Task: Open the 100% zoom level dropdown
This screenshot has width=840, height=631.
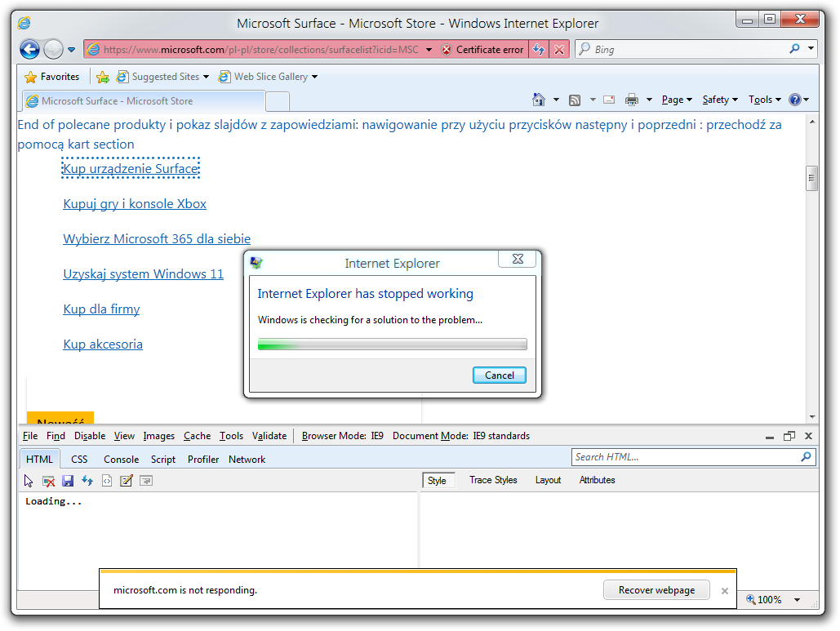Action: coord(797,600)
